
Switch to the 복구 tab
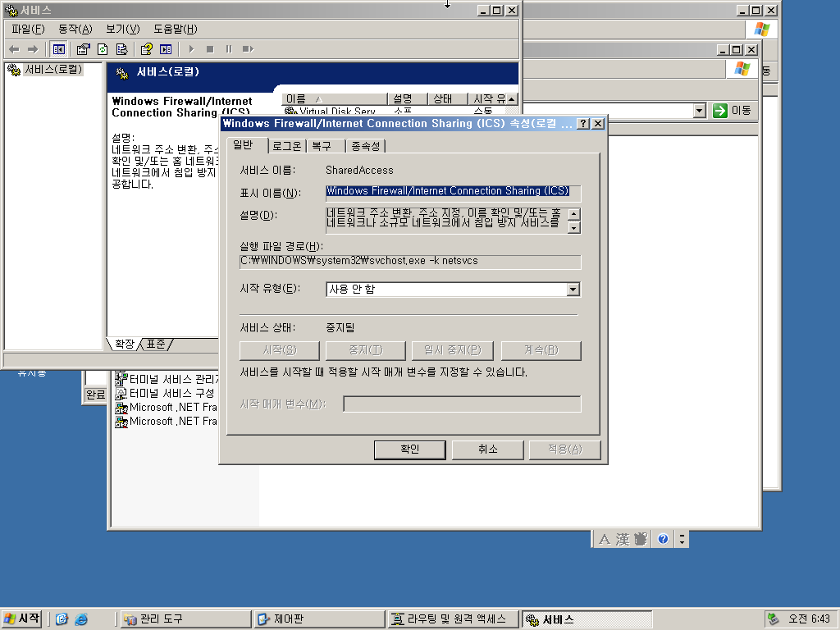click(x=322, y=146)
